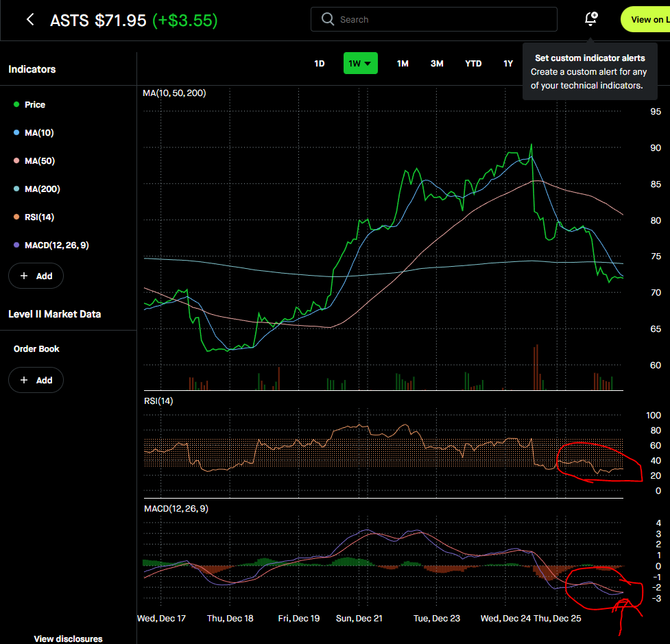Select the MA(50) indicator label
The width and height of the screenshot is (670, 644).
tap(40, 161)
